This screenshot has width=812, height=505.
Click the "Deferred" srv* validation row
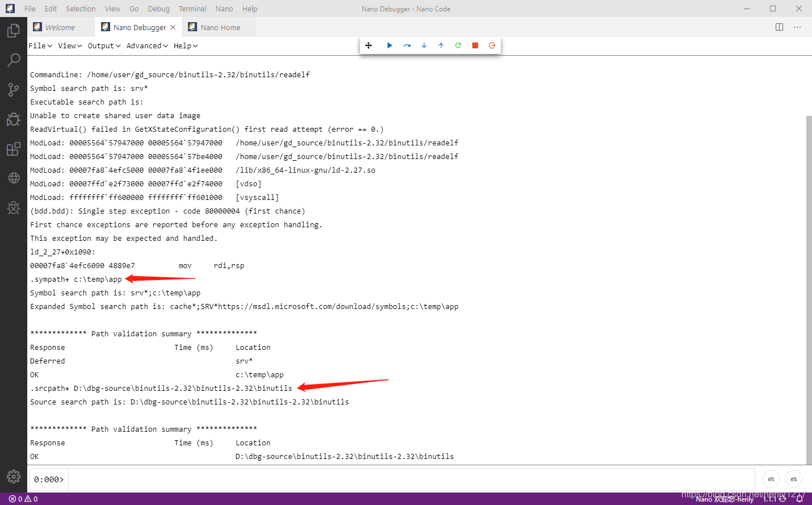pyautogui.click(x=141, y=361)
